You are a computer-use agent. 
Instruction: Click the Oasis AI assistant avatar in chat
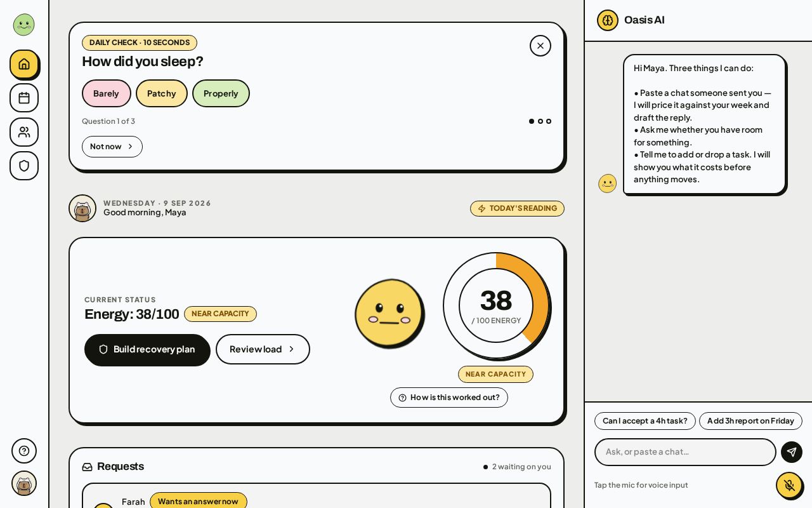point(608,184)
